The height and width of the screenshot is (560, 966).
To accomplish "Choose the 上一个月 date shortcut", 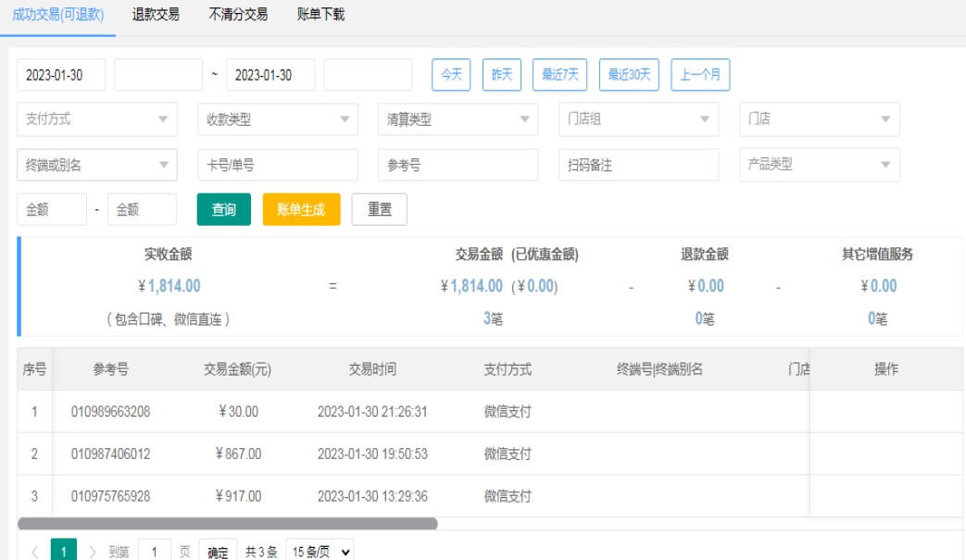I will coord(700,75).
